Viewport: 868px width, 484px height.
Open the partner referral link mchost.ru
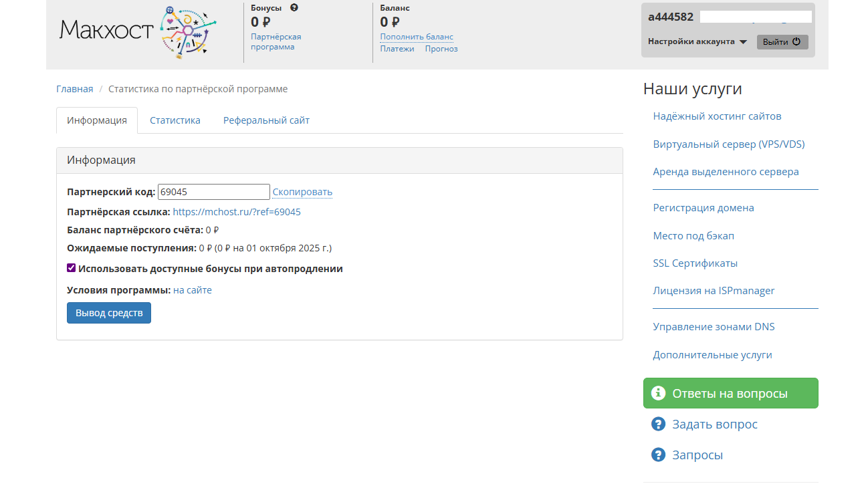point(237,212)
